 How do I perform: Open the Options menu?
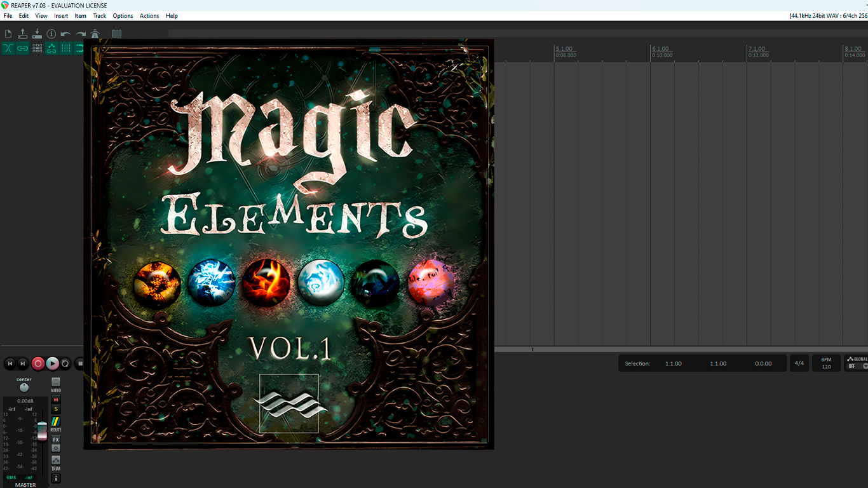[x=123, y=16]
